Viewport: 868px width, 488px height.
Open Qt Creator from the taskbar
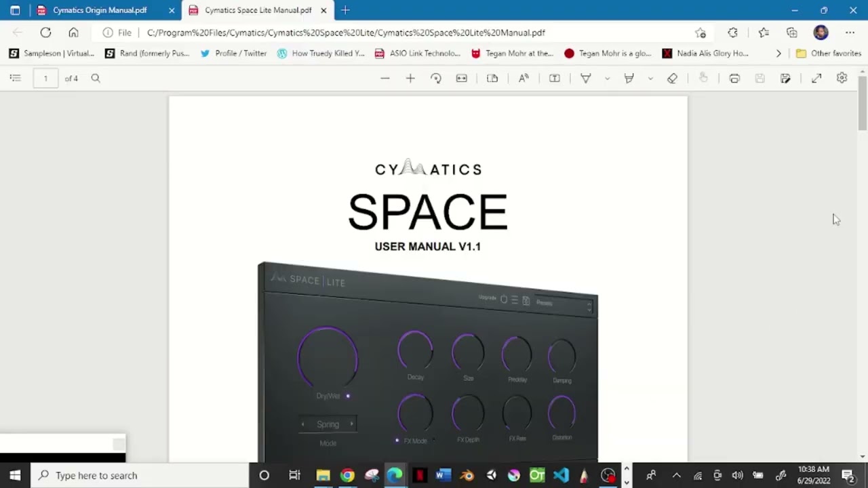click(537, 475)
